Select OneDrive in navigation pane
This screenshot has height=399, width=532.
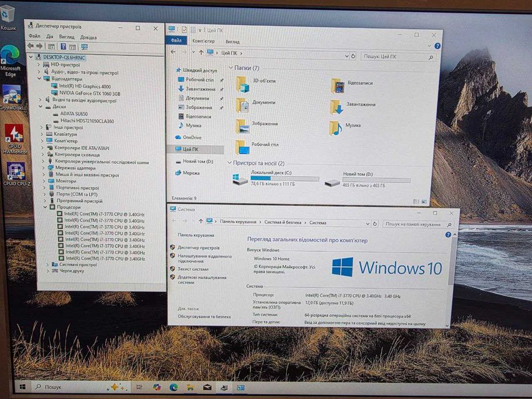(x=193, y=137)
